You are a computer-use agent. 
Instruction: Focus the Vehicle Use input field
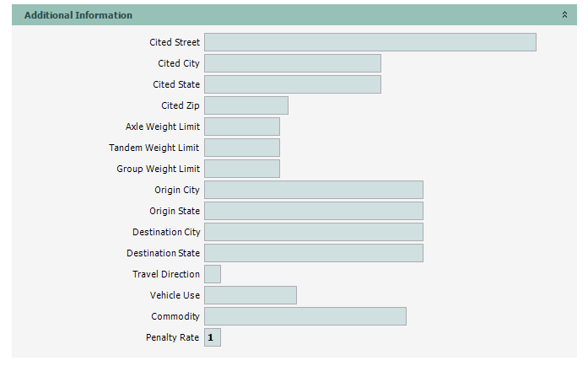click(x=250, y=295)
